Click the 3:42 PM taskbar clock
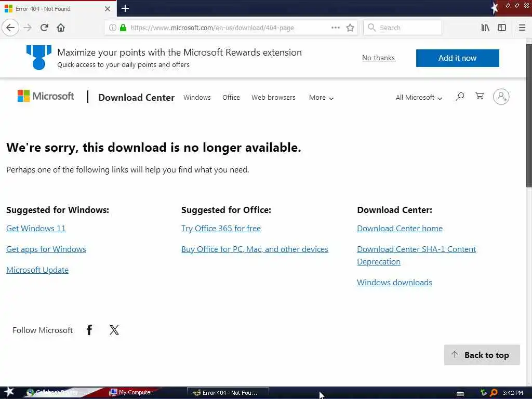532x399 pixels. [513, 393]
